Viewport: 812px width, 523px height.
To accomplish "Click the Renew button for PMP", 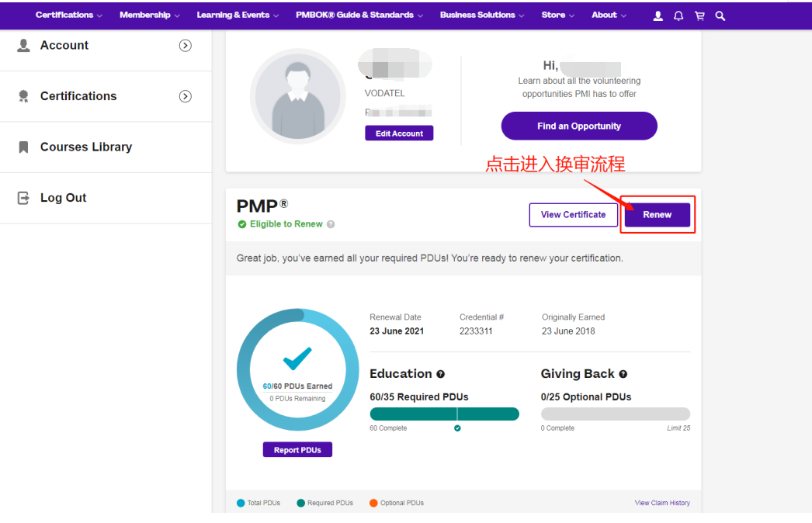I will (x=657, y=214).
